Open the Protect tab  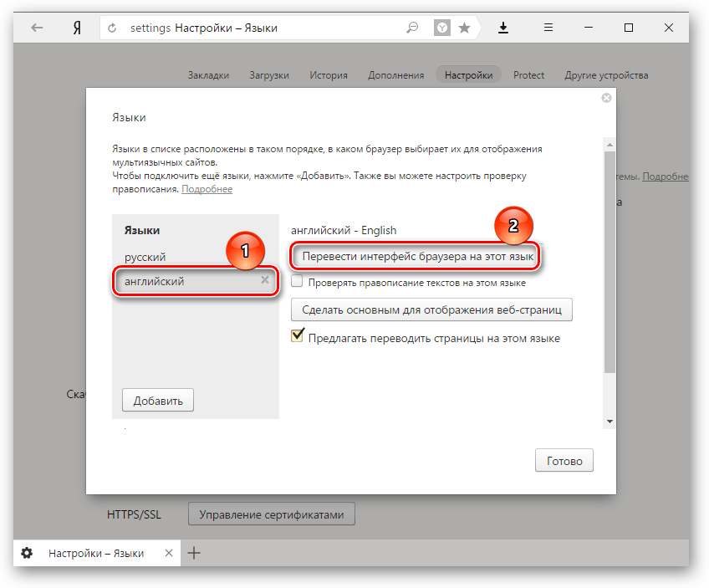click(528, 75)
